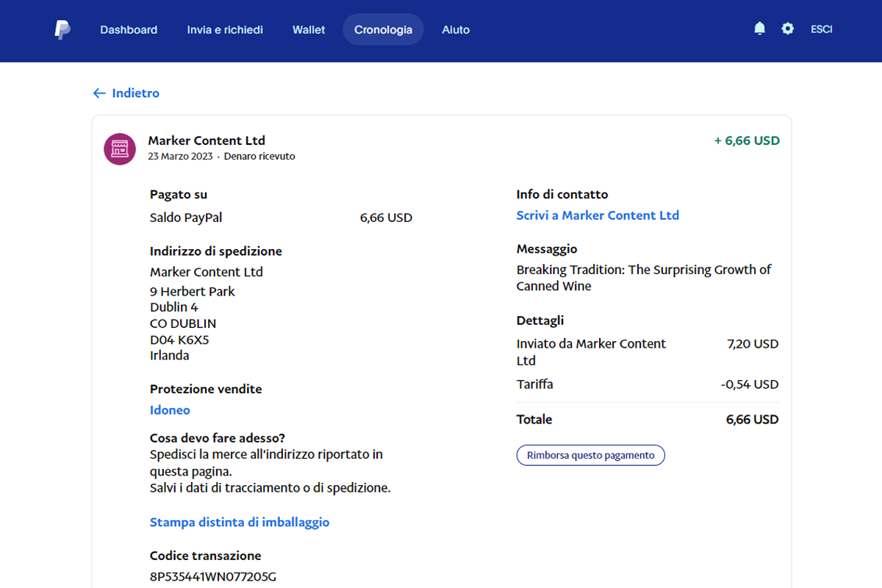Click the 9 Herbert Park address line
882x588 pixels.
193,291
